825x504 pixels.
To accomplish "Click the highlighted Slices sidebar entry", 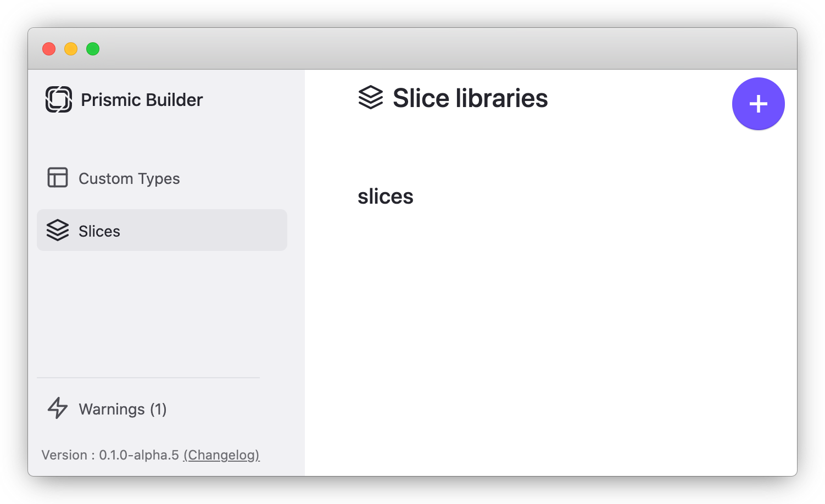I will tap(162, 230).
